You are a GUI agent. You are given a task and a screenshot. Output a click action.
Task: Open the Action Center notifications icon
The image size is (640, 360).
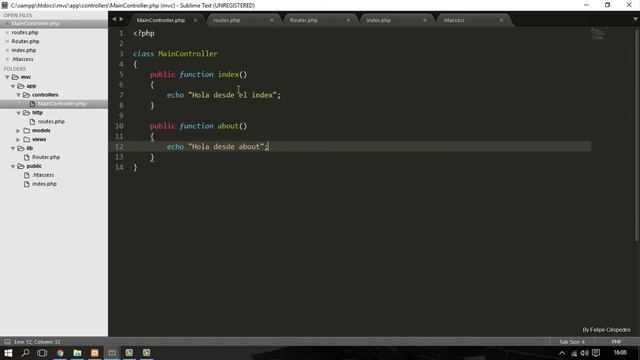click(596, 353)
